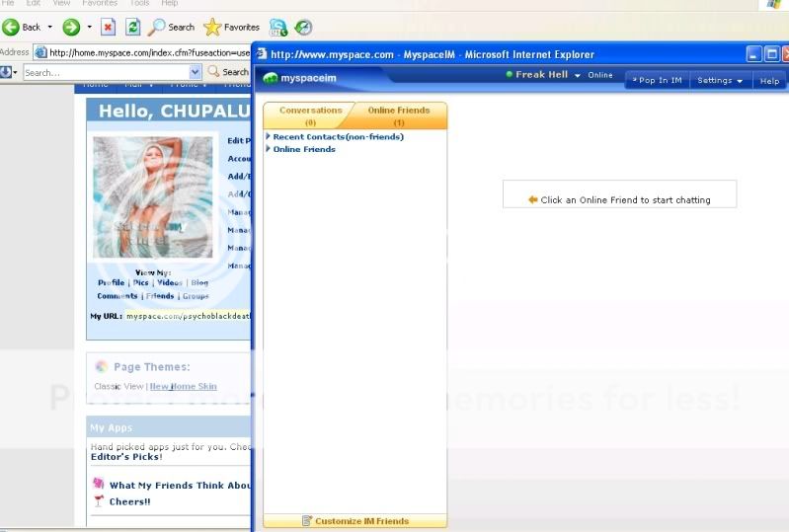This screenshot has width=789, height=532.
Task: Open Freak Hell status dropdown
Action: click(x=577, y=75)
